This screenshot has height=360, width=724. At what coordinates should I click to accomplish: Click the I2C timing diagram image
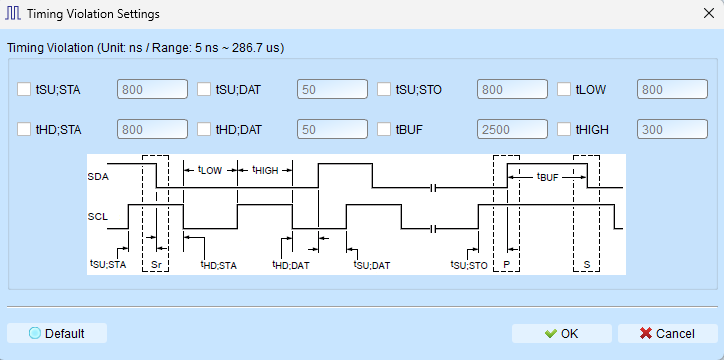tap(356, 214)
